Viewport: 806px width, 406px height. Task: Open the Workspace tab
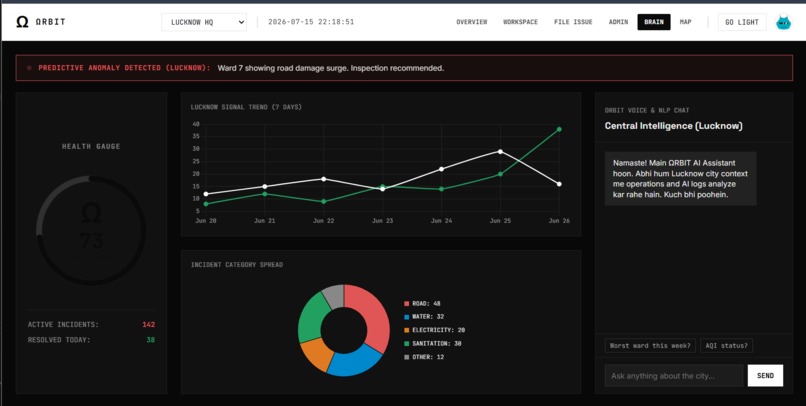click(x=520, y=22)
